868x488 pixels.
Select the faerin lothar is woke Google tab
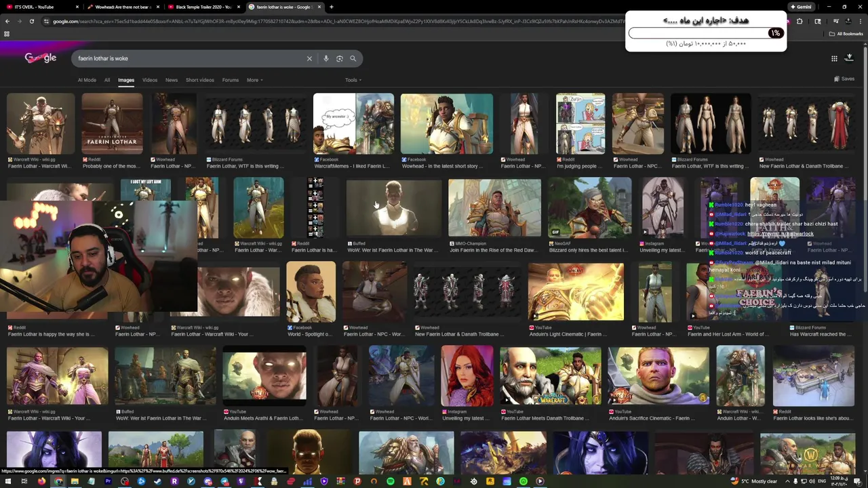pyautogui.click(x=284, y=7)
